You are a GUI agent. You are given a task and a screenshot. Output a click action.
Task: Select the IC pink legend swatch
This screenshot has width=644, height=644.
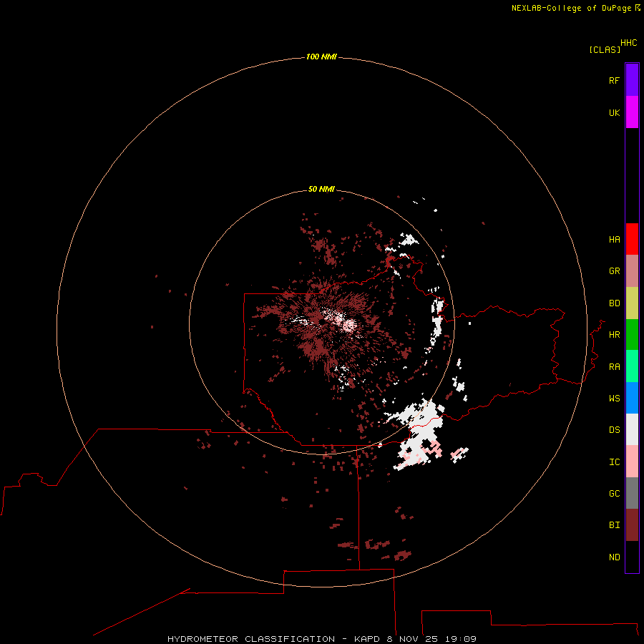point(632,462)
